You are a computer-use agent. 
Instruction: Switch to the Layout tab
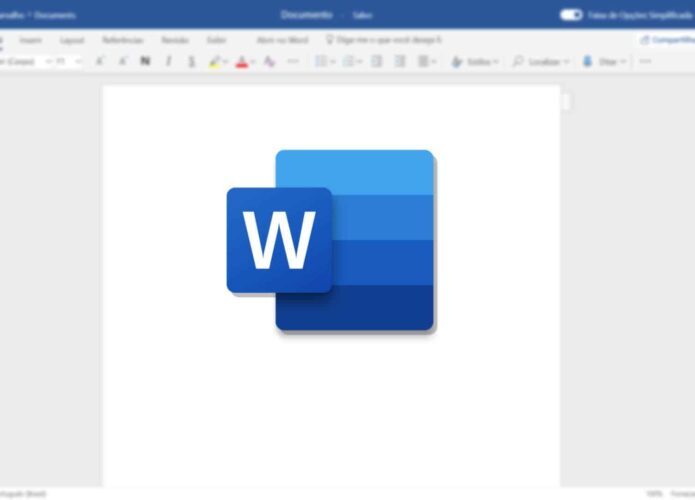point(72,40)
